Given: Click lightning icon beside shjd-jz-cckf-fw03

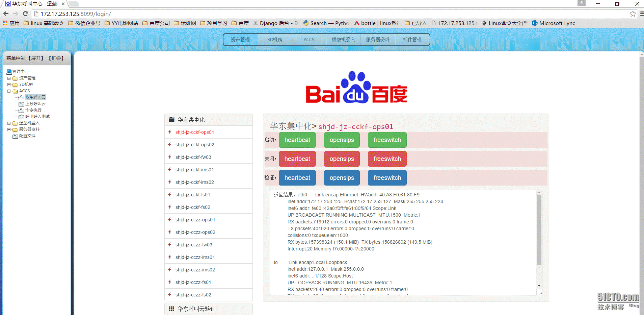Looking at the screenshot, I should click(170, 157).
